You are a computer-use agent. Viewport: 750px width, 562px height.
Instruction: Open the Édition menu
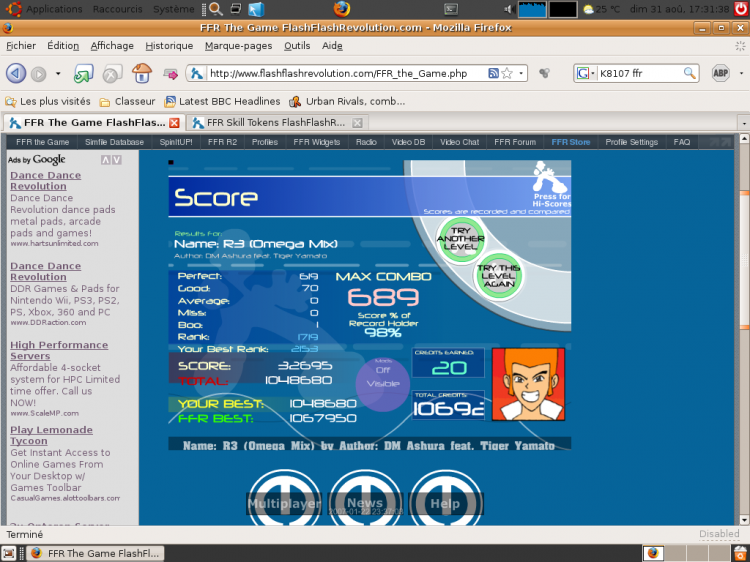(63, 46)
